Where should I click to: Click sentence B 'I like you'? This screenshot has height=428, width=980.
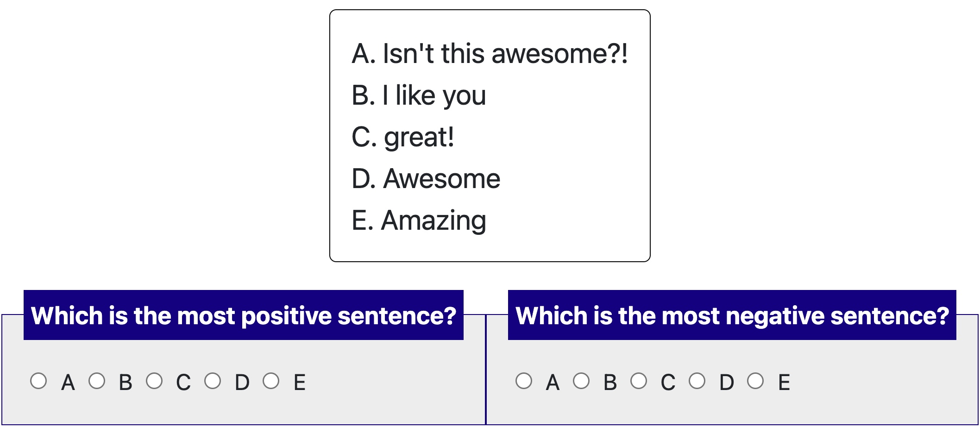click(419, 95)
